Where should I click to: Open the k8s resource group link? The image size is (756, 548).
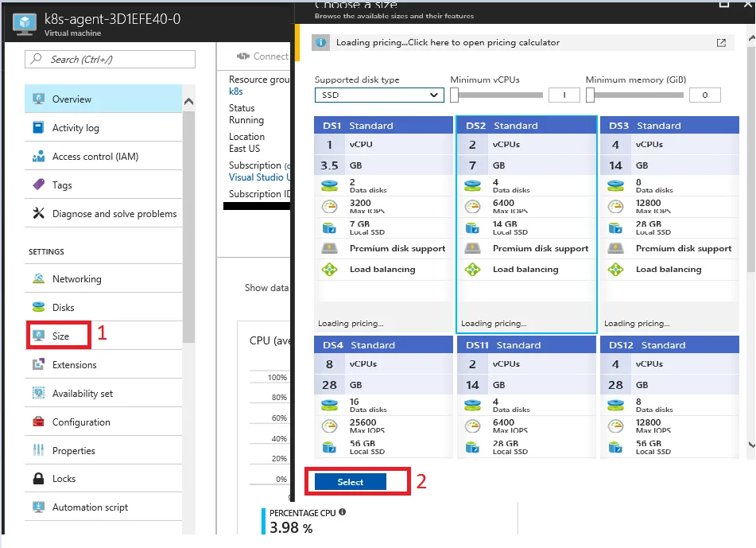236,91
